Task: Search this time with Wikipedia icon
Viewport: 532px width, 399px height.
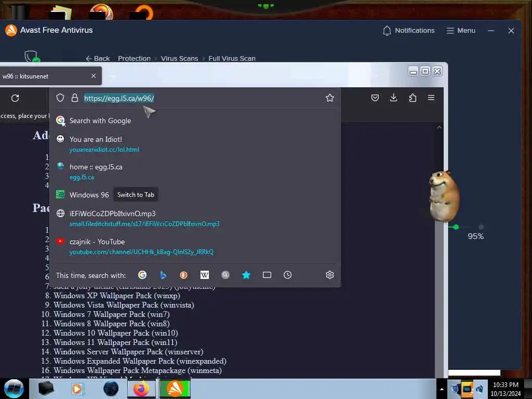Action: [205, 275]
